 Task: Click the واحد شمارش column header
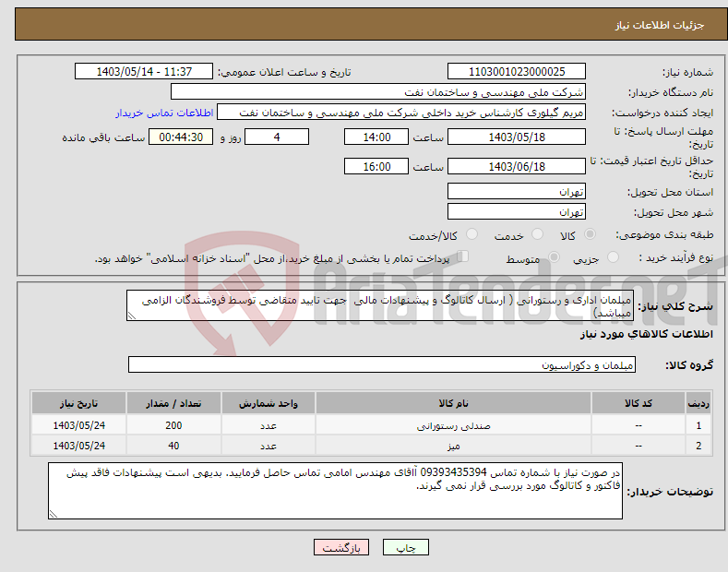269,403
